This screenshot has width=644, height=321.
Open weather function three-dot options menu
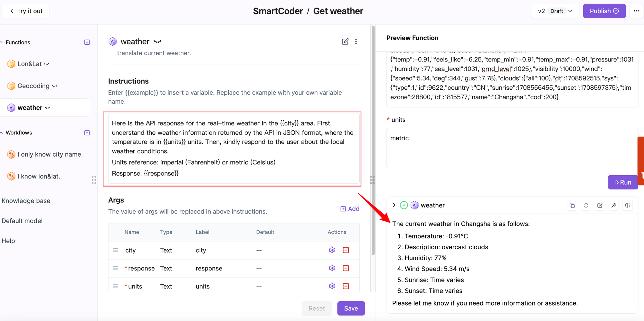[356, 41]
